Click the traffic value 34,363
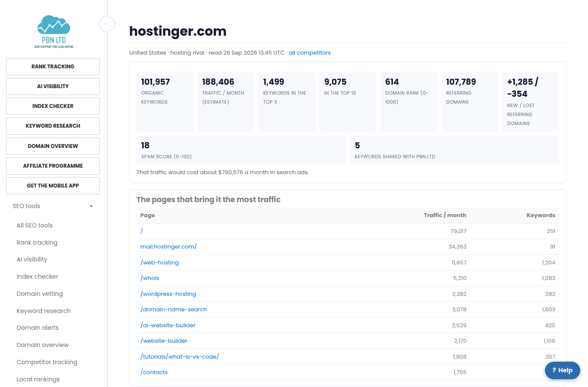Viewport: 588px width, 387px height. click(458, 247)
